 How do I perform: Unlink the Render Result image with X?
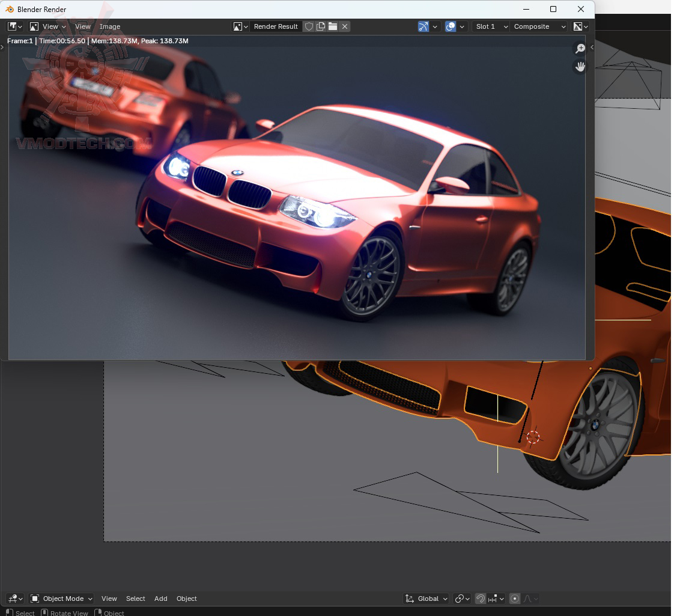coord(345,26)
